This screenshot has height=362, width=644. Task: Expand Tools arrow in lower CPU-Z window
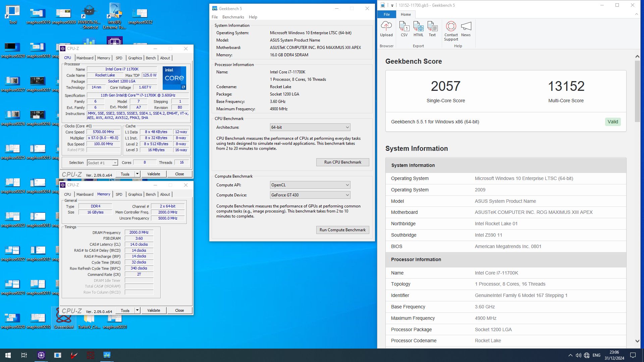(x=137, y=310)
